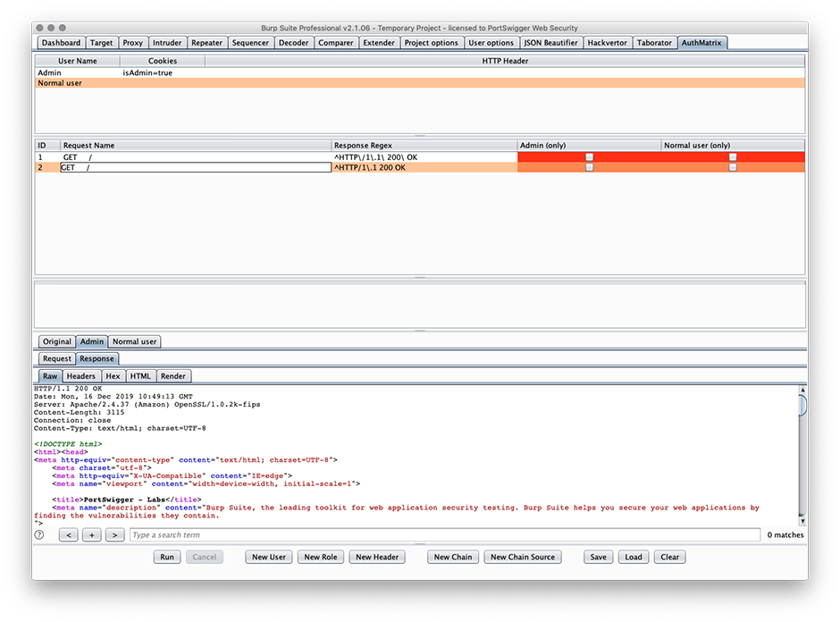The height and width of the screenshot is (622, 840).
Task: Enable Admin (only) for request ID 1
Action: coord(587,156)
